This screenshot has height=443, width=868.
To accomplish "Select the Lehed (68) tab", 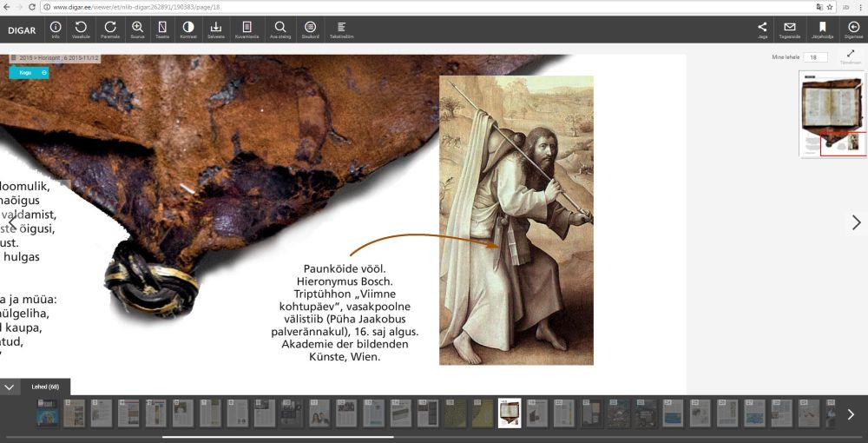I will [x=44, y=387].
